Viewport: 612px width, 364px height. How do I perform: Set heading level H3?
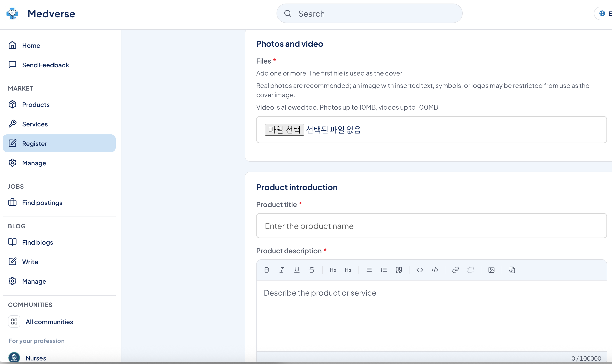(348, 270)
